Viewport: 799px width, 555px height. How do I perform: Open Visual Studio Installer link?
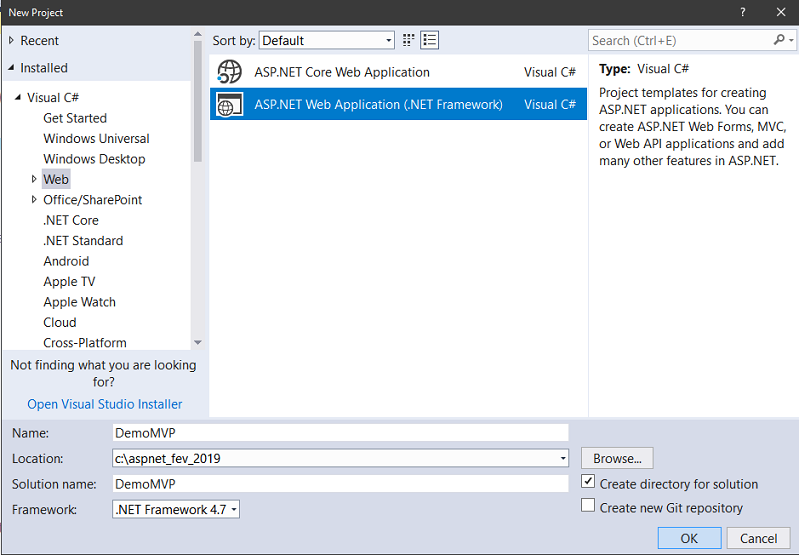pos(104,404)
